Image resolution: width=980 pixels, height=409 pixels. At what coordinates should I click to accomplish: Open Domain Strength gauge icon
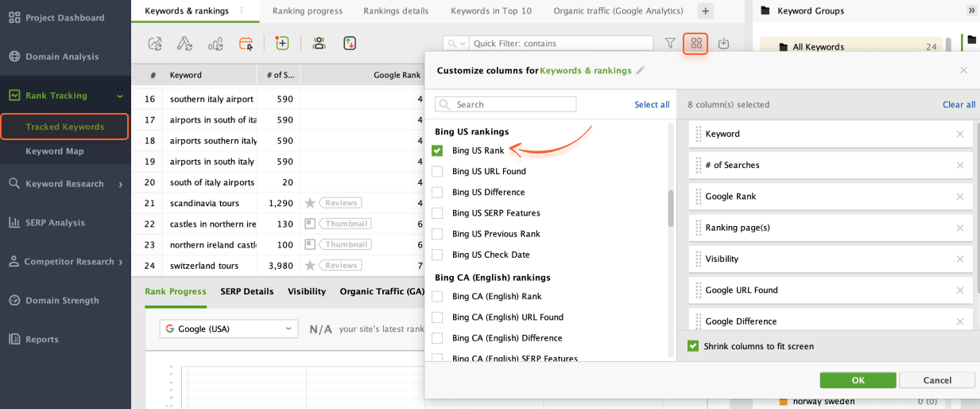click(14, 301)
